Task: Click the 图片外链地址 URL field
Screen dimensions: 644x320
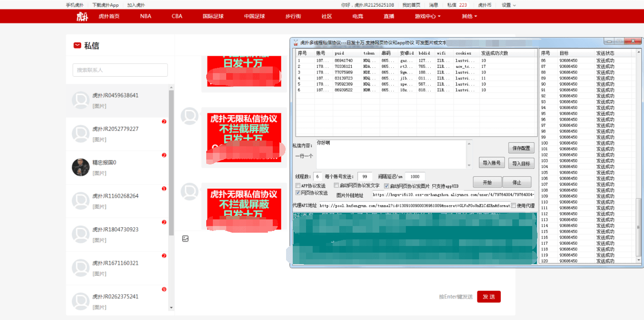Action: coord(453,195)
